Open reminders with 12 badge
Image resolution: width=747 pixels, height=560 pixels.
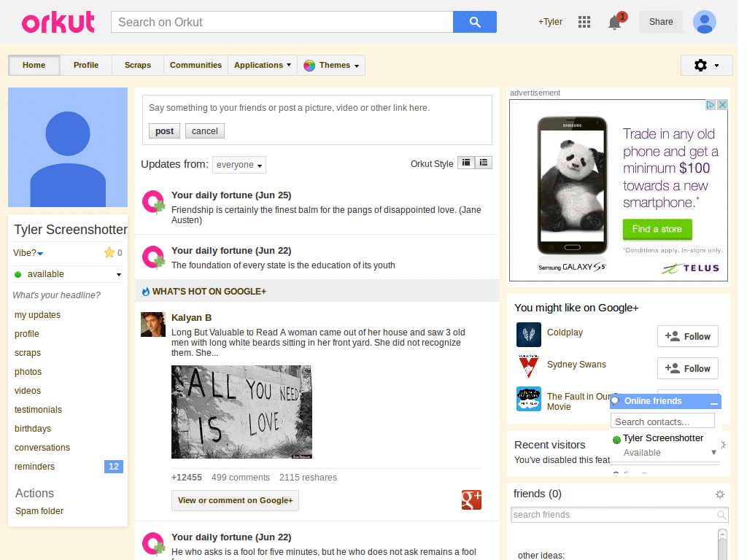tap(68, 467)
